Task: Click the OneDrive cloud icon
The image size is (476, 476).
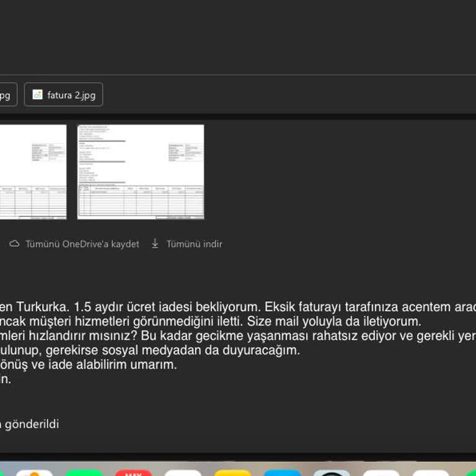Action: (x=14, y=244)
